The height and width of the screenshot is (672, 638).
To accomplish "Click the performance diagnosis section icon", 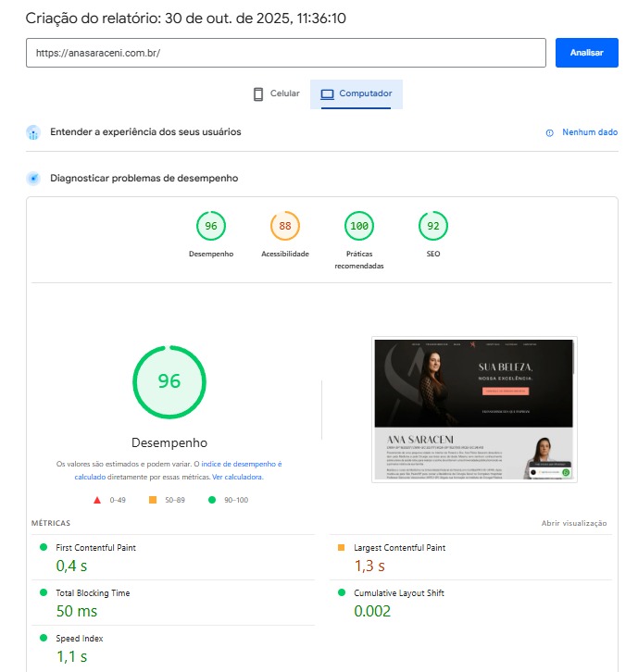I will (x=34, y=178).
